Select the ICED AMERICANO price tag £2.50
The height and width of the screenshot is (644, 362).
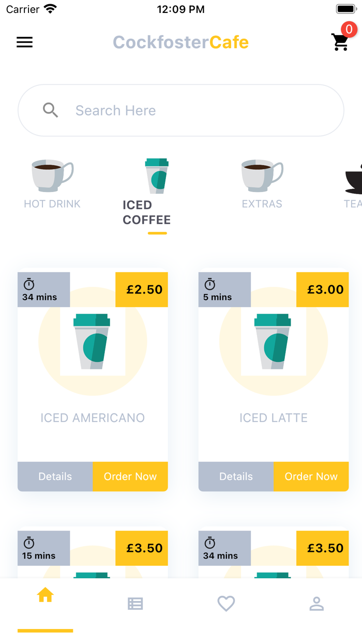coord(142,289)
